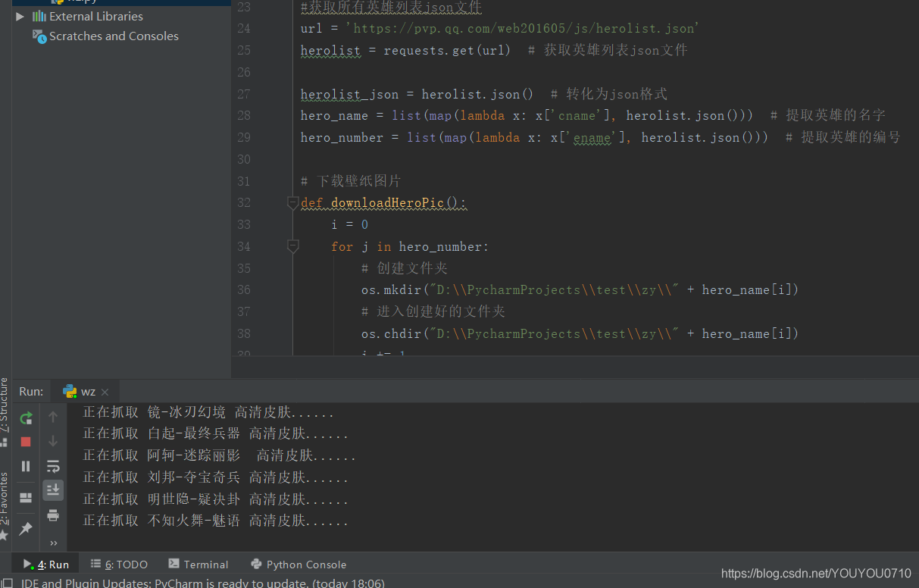Click 'hero_name' assignment on line 28
Viewport: 919px width, 588px height.
pyautogui.click(x=334, y=115)
